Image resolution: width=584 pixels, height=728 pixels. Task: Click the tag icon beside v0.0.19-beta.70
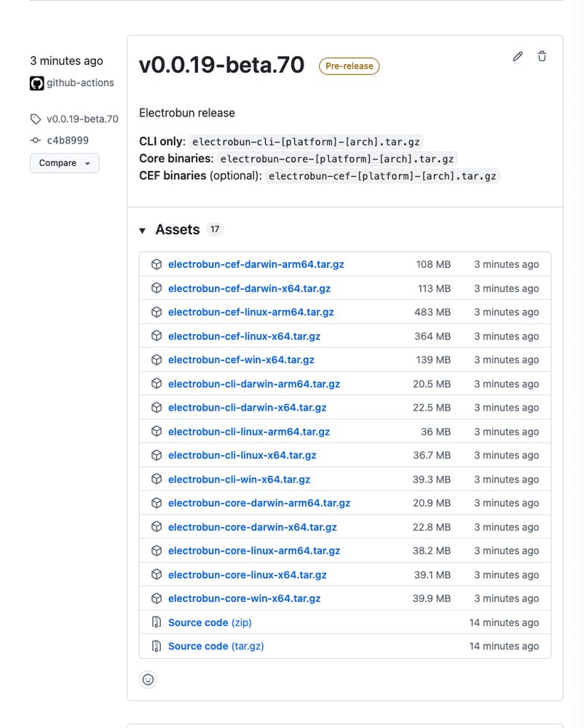coord(36,119)
